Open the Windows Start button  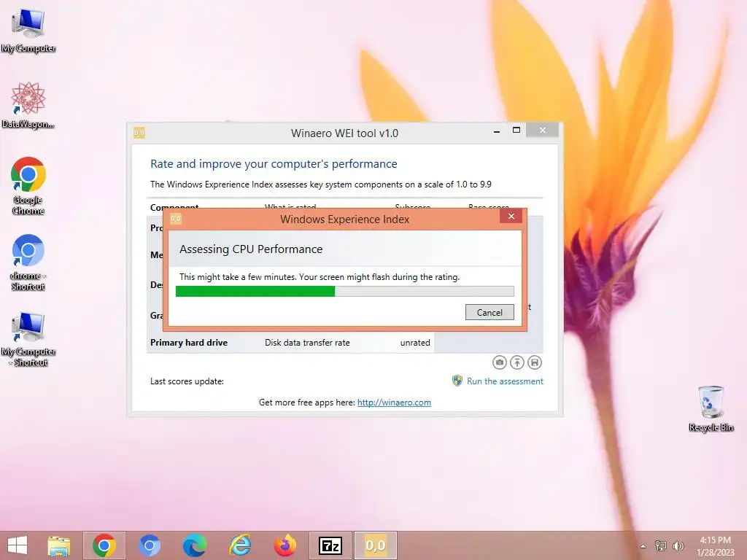point(18,545)
